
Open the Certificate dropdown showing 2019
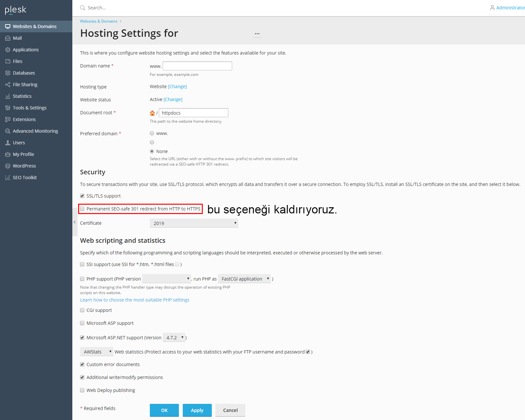(x=194, y=223)
